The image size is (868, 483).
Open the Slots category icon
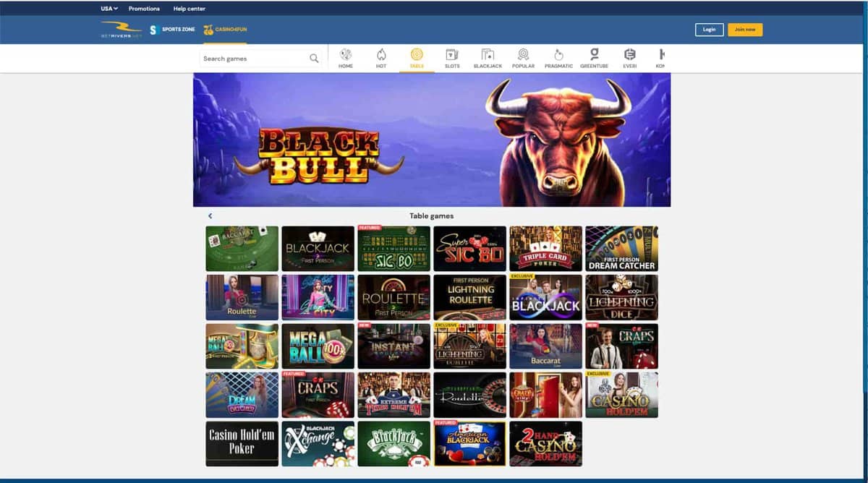452,59
